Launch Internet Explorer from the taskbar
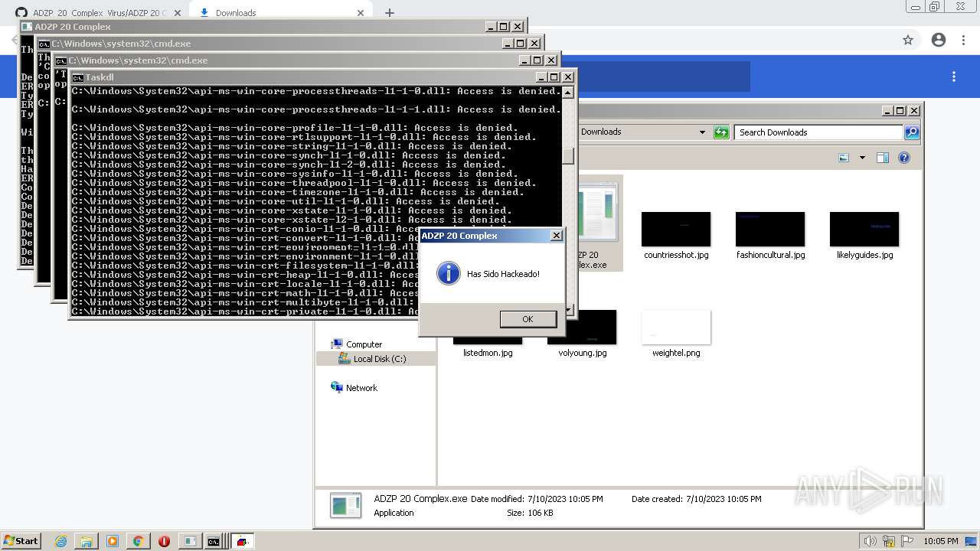The width and height of the screenshot is (980, 551). (x=60, y=541)
